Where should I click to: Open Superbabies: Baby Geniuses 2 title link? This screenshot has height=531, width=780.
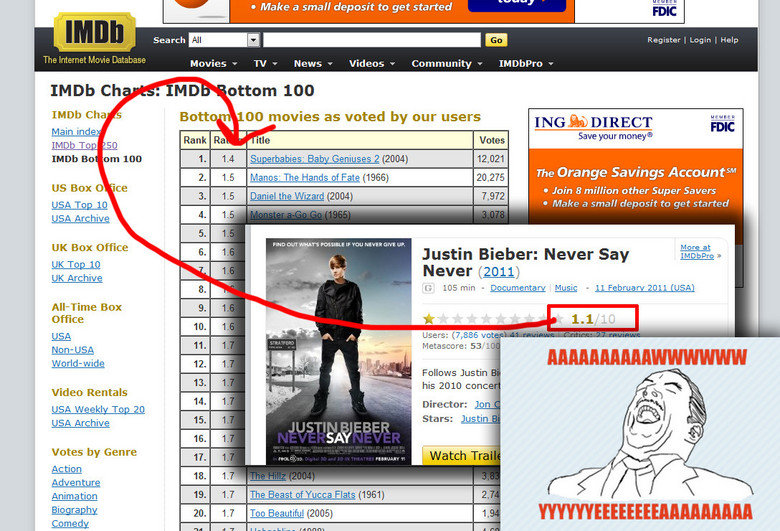coord(314,159)
